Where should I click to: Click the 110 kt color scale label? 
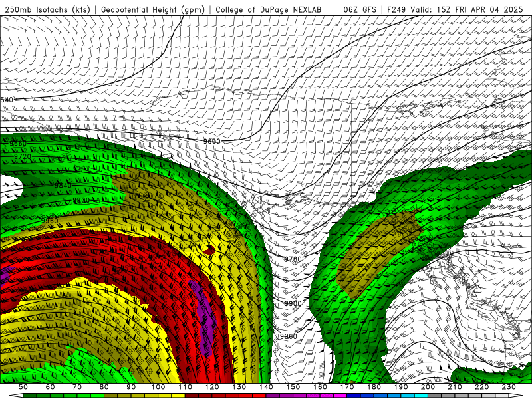185,387
